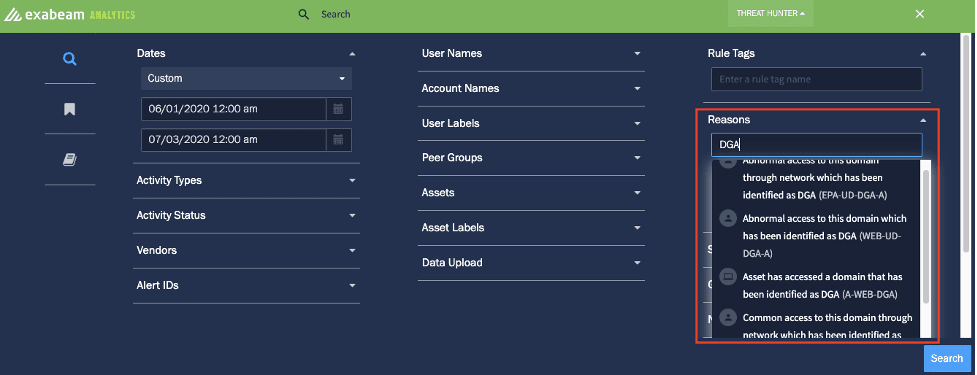Viewport: 977px width, 375px height.
Task: Open the bookmark icon in left sidebar
Action: (x=70, y=110)
